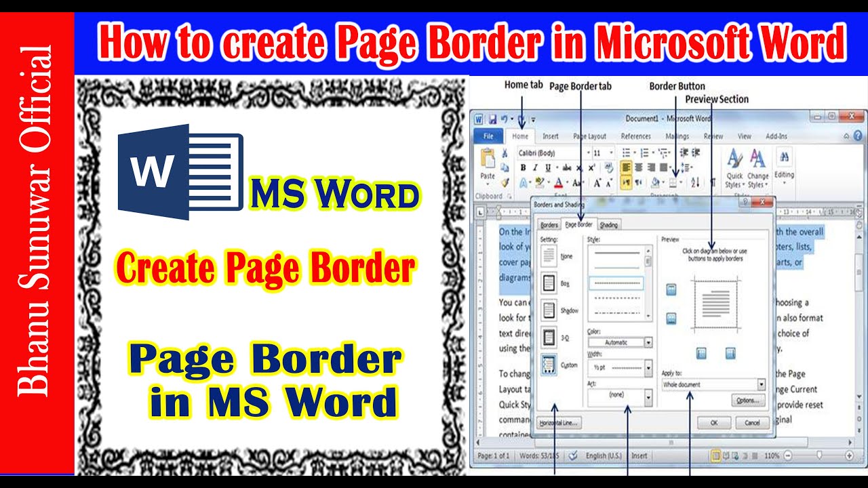Toggle Bold formatting in the Font group
Image resolution: width=868 pixels, height=488 pixels.
pyautogui.click(x=523, y=168)
